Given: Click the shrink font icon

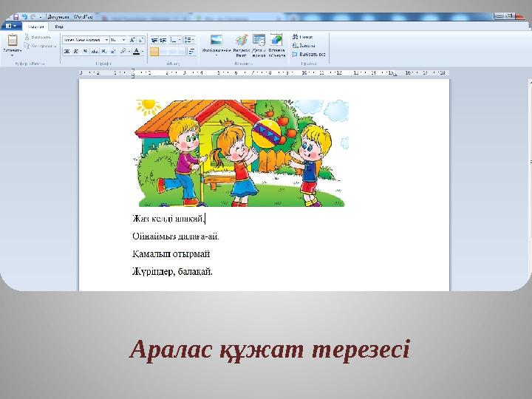Looking at the screenshot, I should [141, 40].
